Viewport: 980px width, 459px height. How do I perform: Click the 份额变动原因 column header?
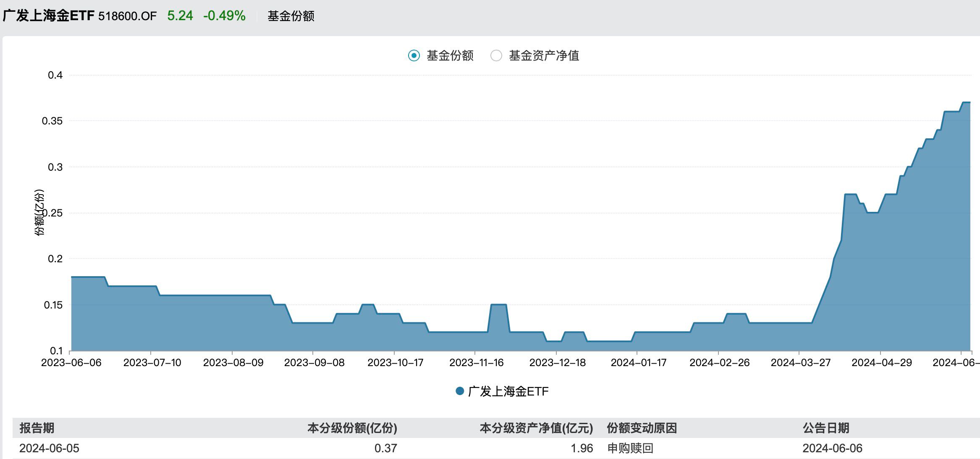pyautogui.click(x=642, y=428)
